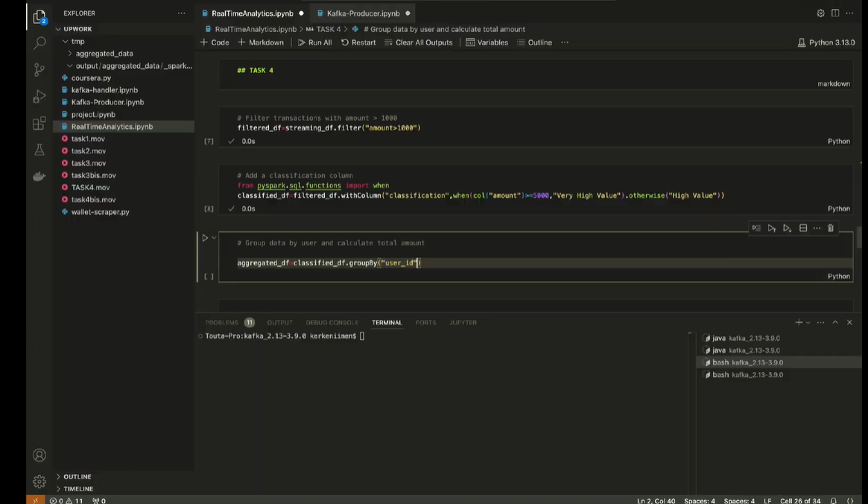868x504 pixels.
Task: Open the Variables view
Action: point(487,42)
